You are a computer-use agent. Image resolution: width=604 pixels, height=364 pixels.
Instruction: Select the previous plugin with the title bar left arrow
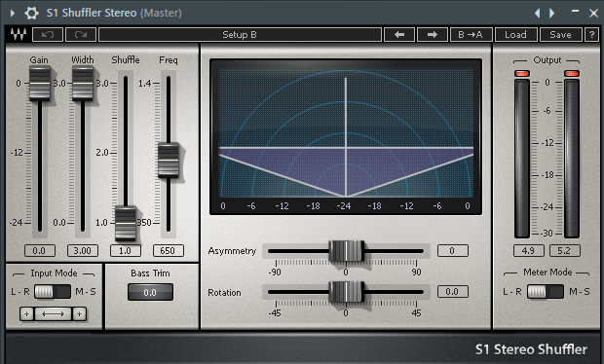pyautogui.click(x=538, y=13)
